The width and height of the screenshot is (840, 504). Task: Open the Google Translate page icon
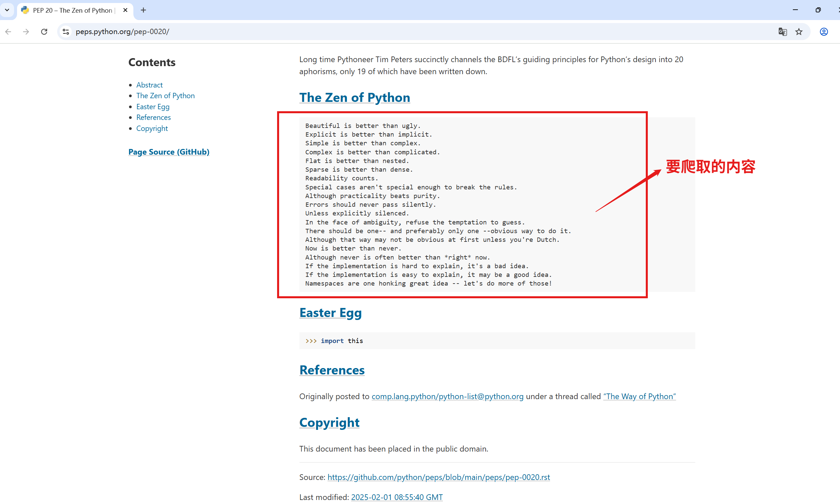(782, 32)
